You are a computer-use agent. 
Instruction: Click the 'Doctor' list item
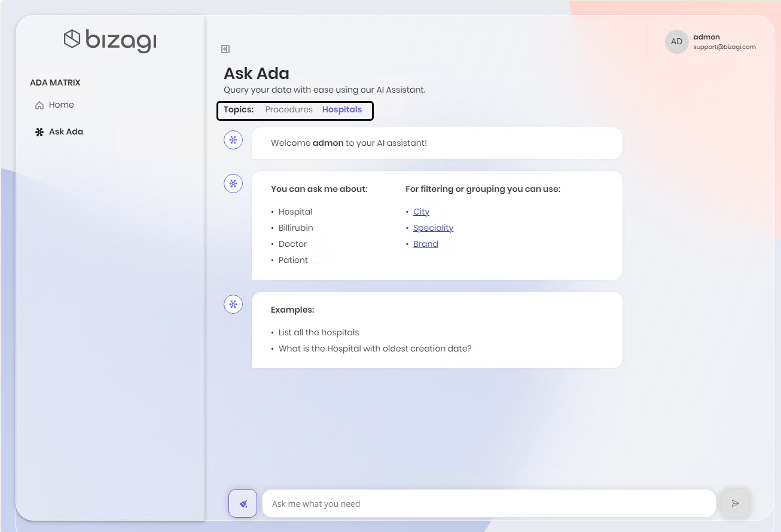pyautogui.click(x=293, y=244)
